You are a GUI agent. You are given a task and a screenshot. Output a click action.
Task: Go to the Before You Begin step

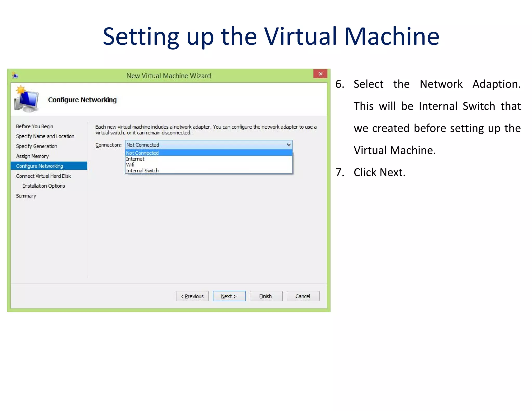pos(35,127)
